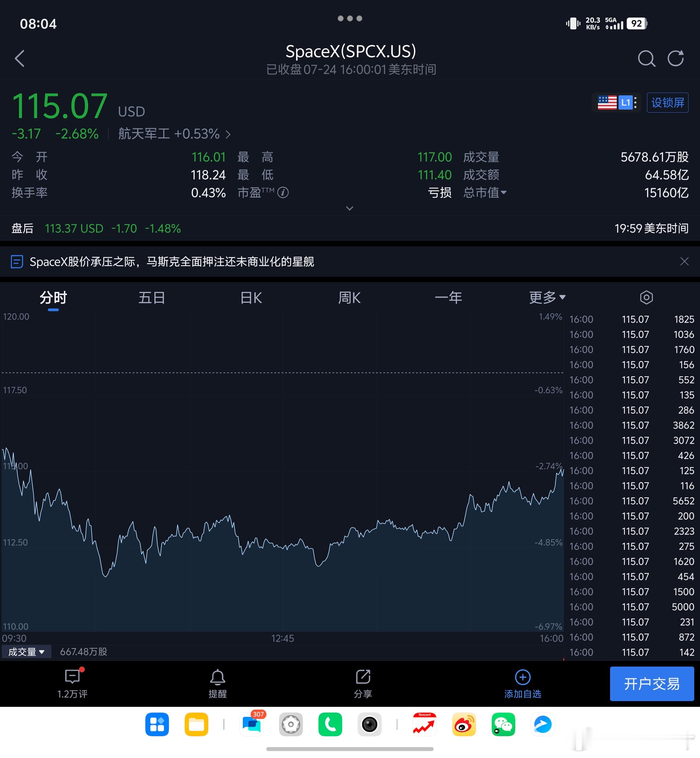This screenshot has height=758, width=700.
Task: Tap the 成交额 value 64.58亿
Action: click(x=667, y=175)
